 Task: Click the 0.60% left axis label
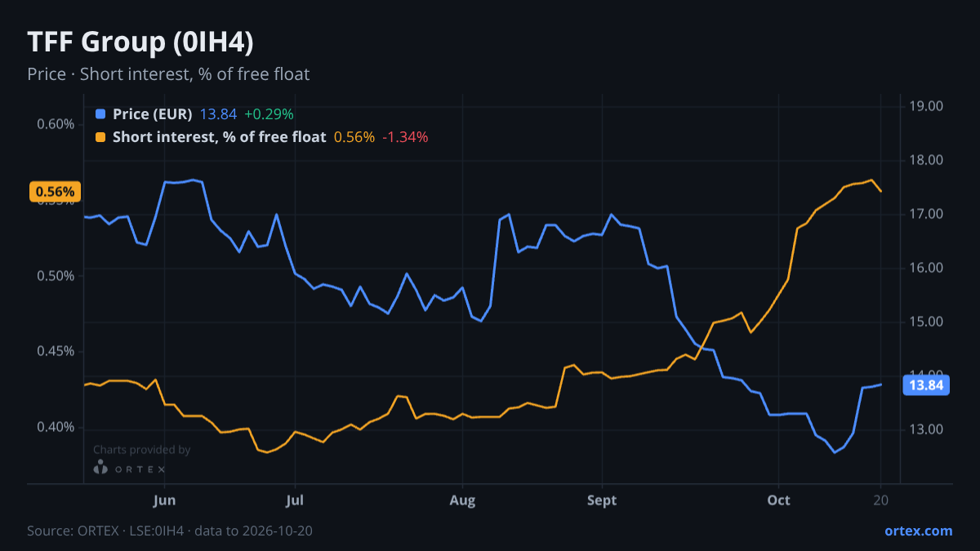click(x=56, y=124)
